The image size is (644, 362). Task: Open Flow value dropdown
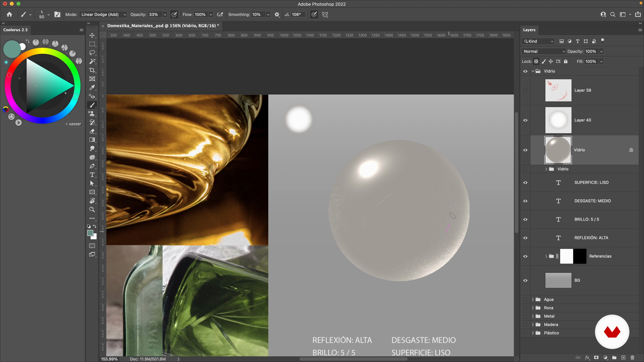point(211,14)
